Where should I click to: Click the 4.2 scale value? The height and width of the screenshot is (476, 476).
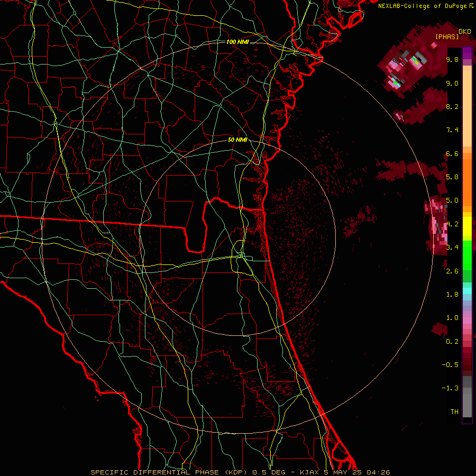coord(452,224)
